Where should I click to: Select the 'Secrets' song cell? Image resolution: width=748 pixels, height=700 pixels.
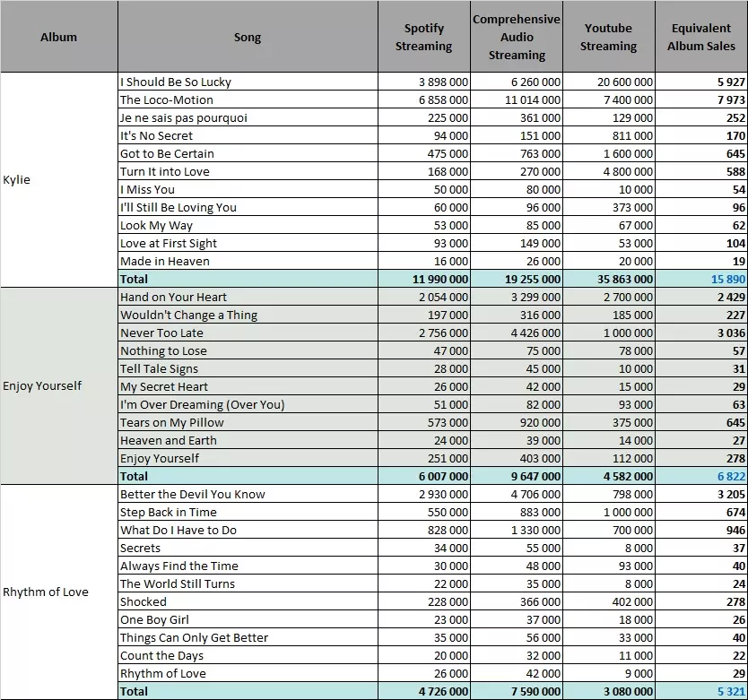coord(248,548)
